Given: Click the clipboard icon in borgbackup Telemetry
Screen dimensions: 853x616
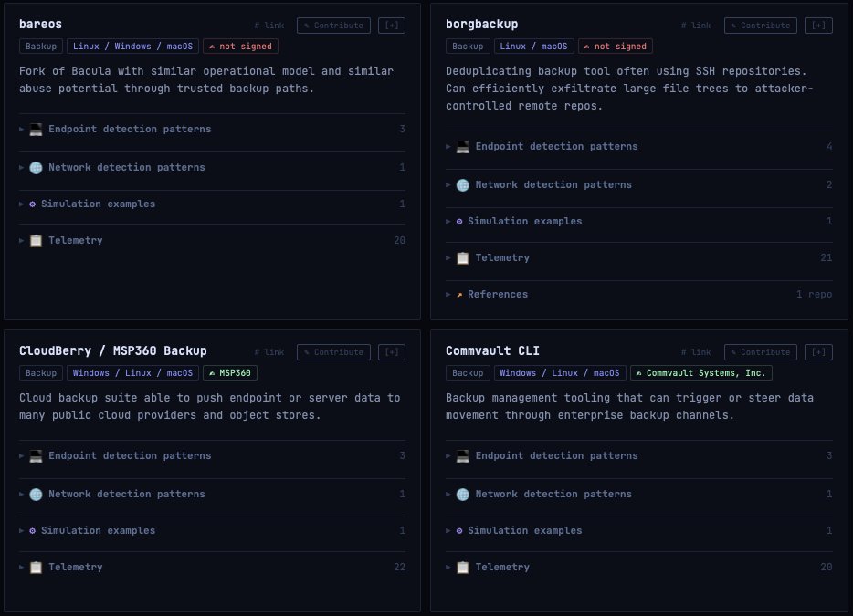Looking at the screenshot, I should pos(462,257).
